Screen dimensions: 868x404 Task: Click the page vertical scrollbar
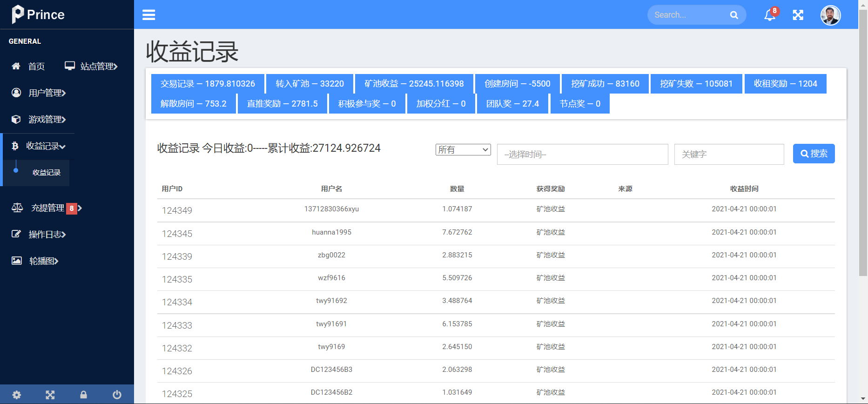[x=863, y=142]
